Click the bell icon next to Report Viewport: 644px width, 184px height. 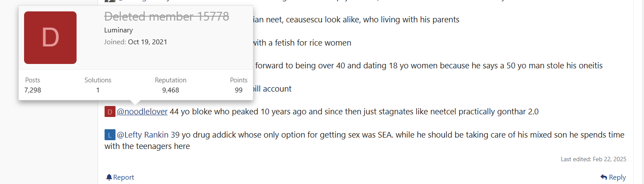pyautogui.click(x=109, y=177)
